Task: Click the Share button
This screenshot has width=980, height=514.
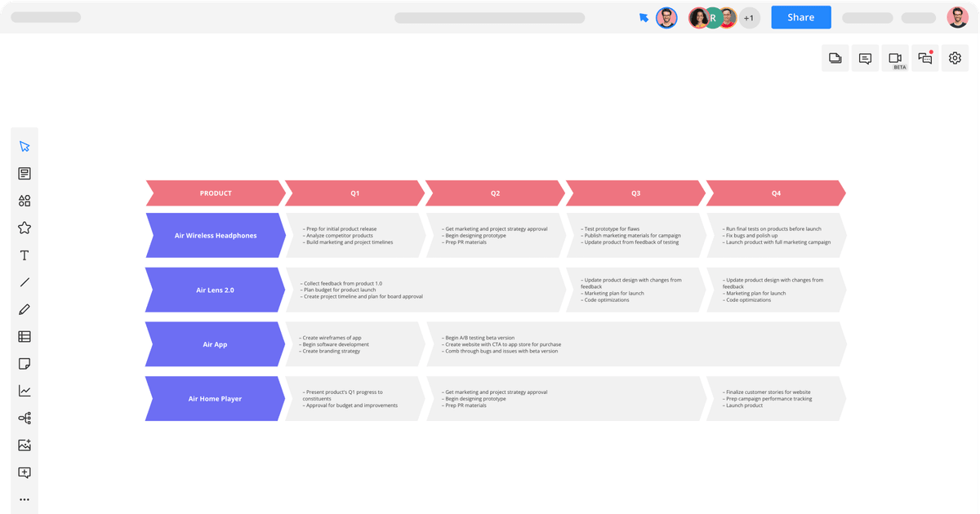Action: 800,16
